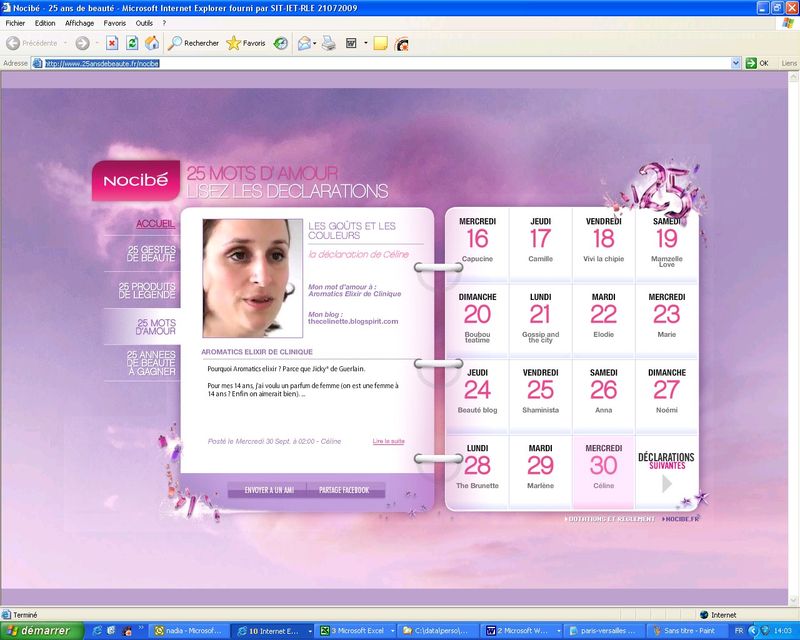Open 25 Produits de Légende section
Screen dimensions: 800x640
click(x=147, y=290)
